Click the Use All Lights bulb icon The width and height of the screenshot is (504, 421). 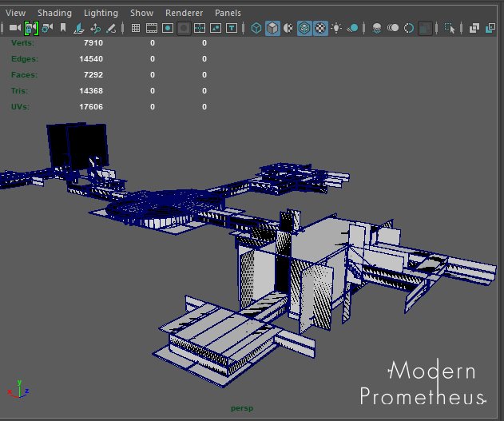click(x=336, y=28)
